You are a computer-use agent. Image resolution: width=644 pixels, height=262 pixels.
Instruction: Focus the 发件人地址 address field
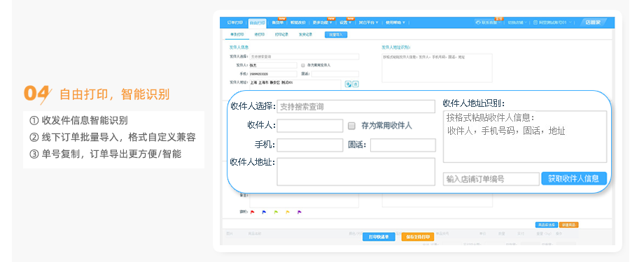[295, 84]
